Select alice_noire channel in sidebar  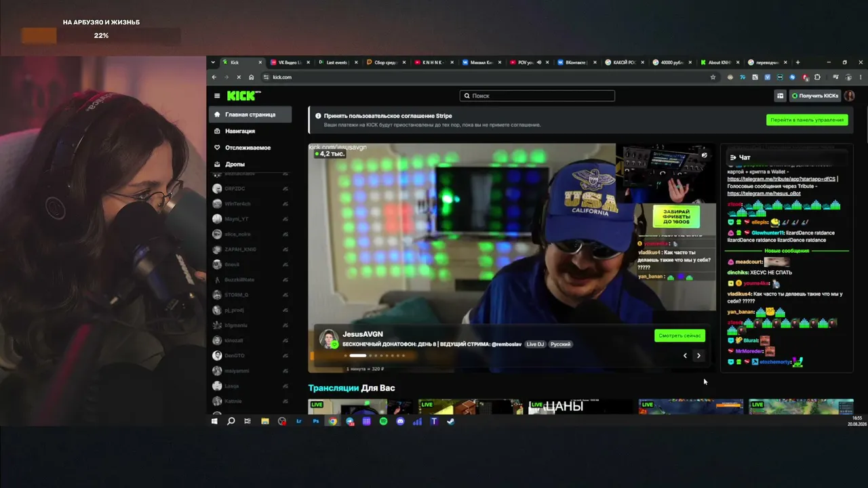(250, 234)
